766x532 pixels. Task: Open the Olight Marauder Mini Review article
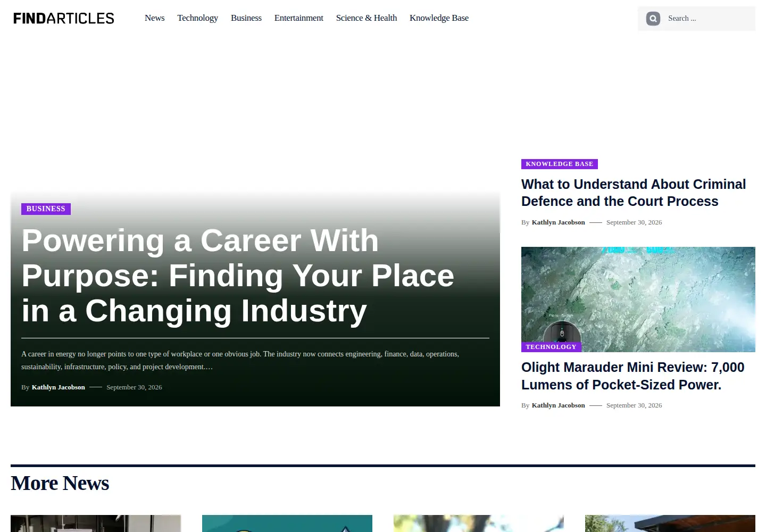pos(632,376)
